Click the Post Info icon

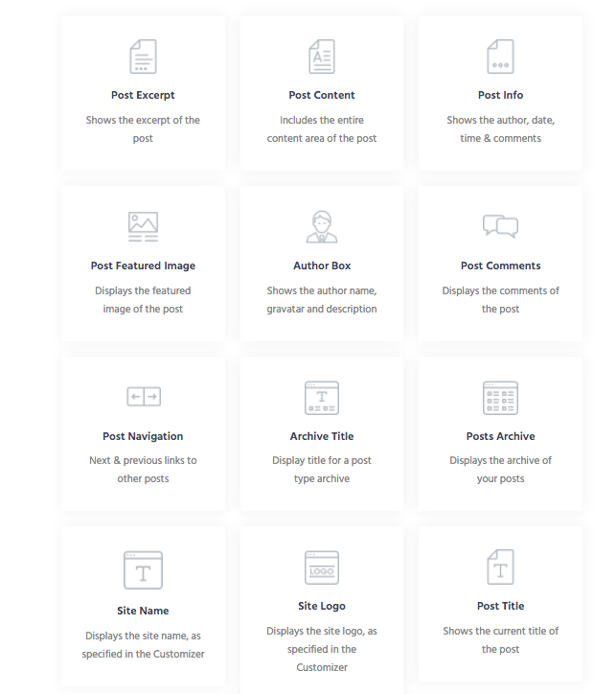pyautogui.click(x=500, y=57)
